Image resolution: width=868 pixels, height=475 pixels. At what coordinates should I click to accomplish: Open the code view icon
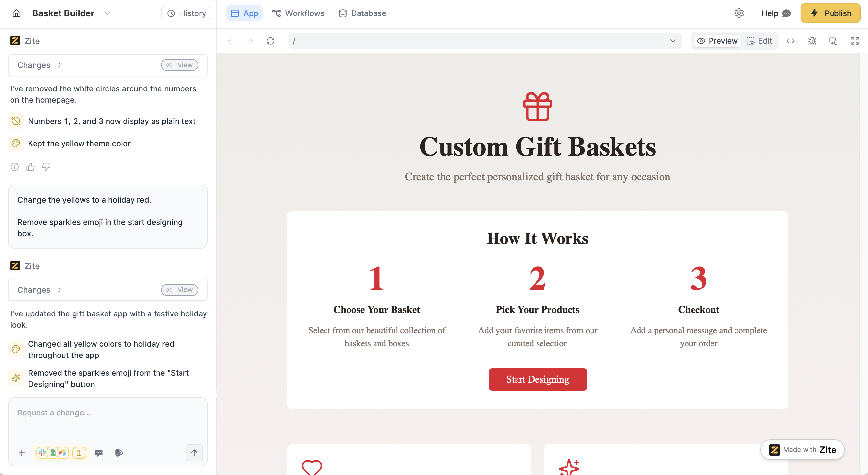790,41
